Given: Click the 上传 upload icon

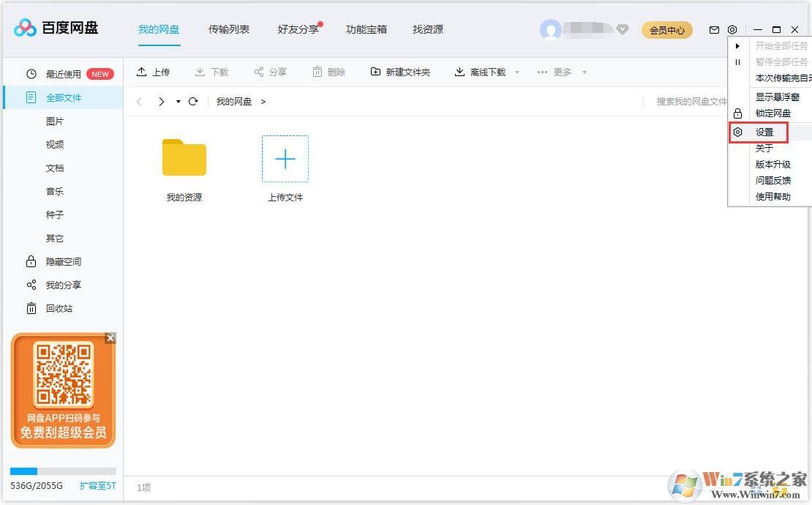Looking at the screenshot, I should [x=143, y=71].
